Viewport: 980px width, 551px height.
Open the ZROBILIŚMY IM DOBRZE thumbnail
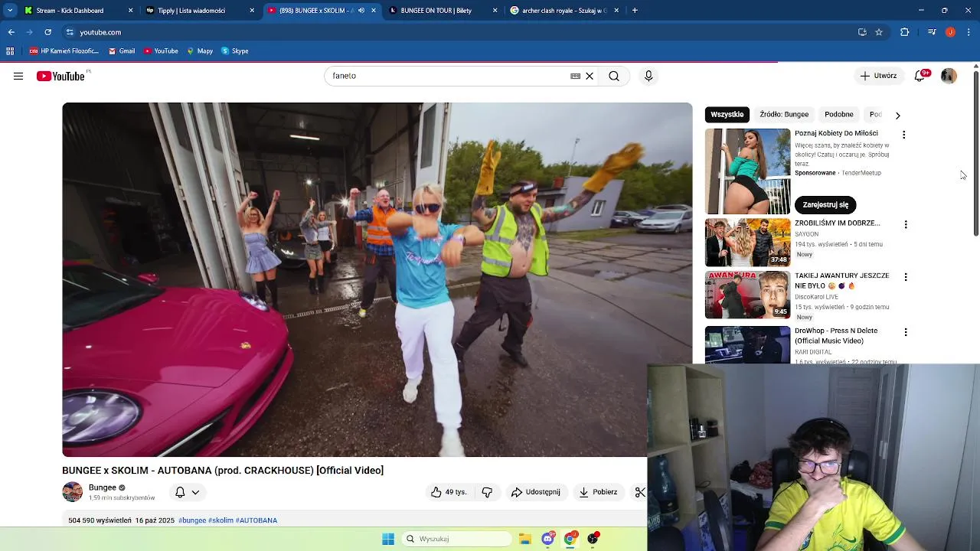pos(747,243)
